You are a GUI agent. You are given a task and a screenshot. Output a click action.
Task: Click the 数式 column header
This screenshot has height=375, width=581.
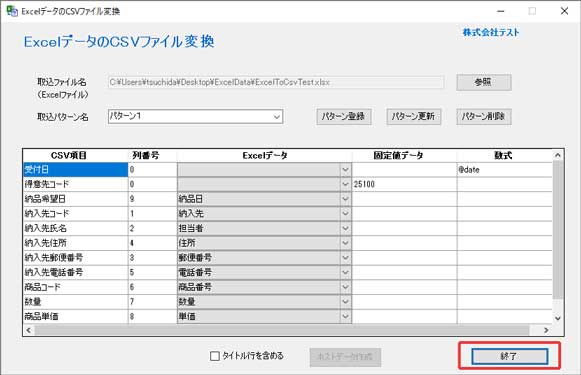(505, 156)
